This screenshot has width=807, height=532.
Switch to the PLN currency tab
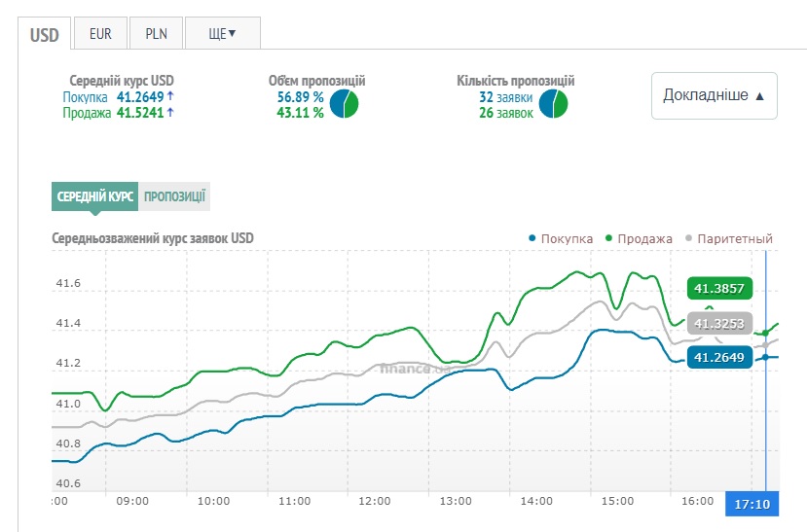156,34
